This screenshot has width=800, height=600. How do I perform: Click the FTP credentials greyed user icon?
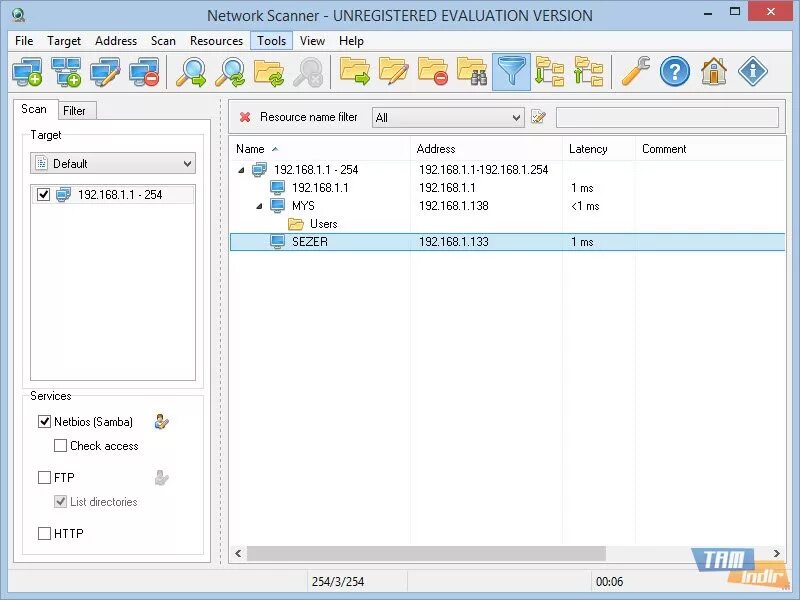tap(161, 478)
